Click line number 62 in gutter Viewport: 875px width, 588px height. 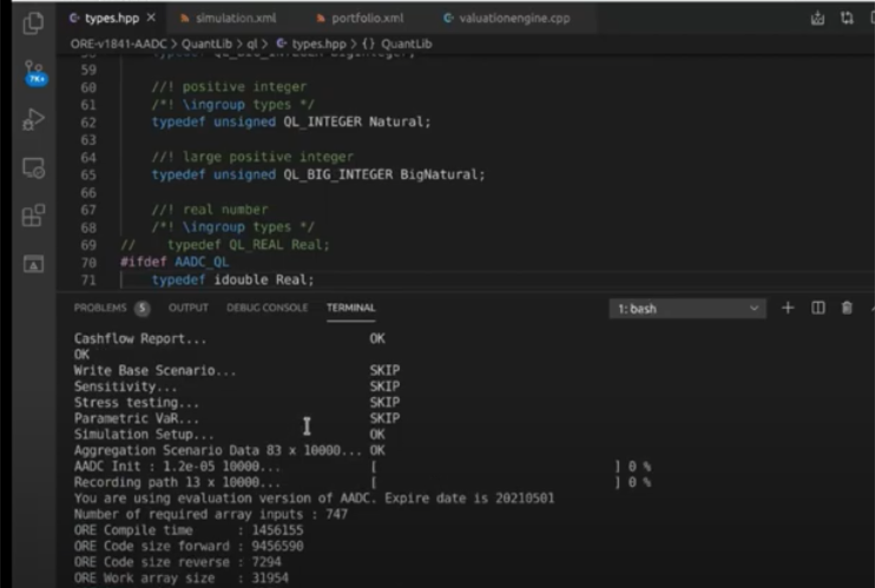point(88,123)
